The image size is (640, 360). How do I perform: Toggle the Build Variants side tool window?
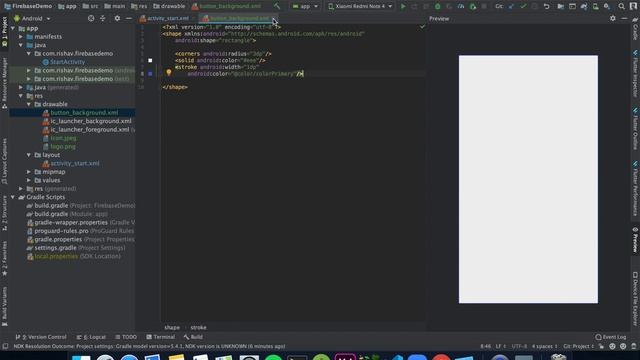click(4, 306)
